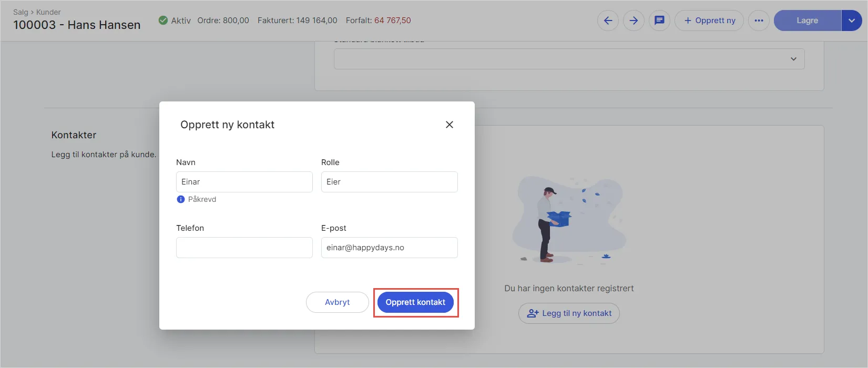Screen dimensions: 868x368
Task: Click the E-post field with einar@happydays.no
Action: tap(389, 248)
